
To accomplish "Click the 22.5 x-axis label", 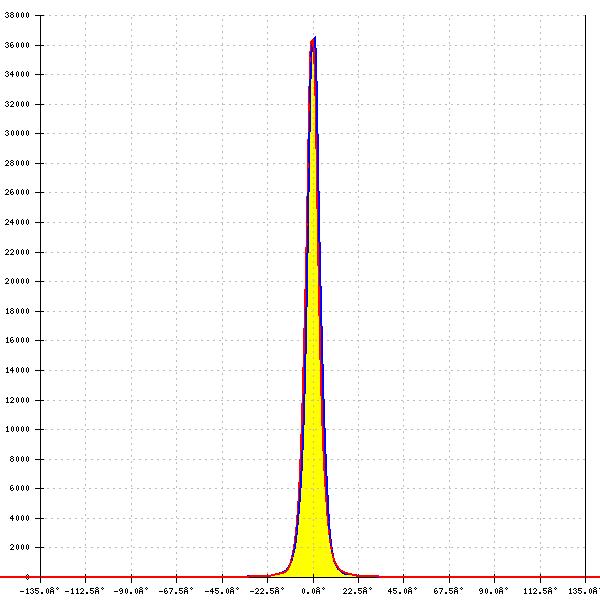I will pos(358,591).
